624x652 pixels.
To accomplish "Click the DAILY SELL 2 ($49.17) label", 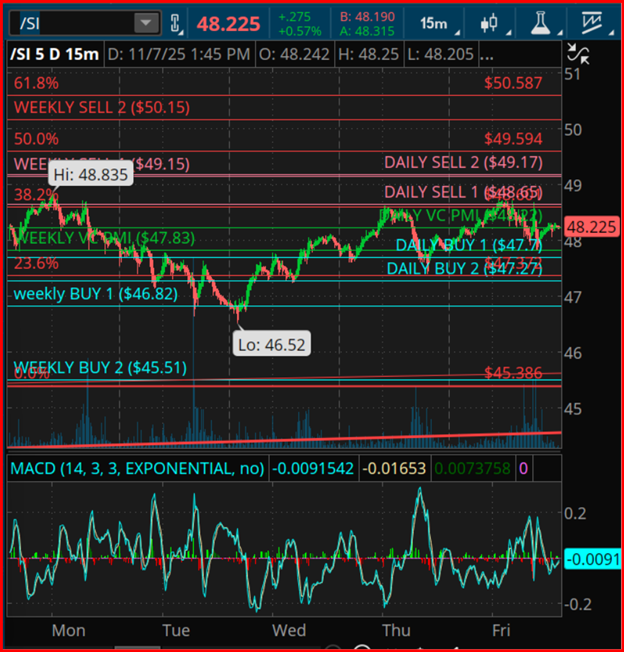I will tap(463, 163).
